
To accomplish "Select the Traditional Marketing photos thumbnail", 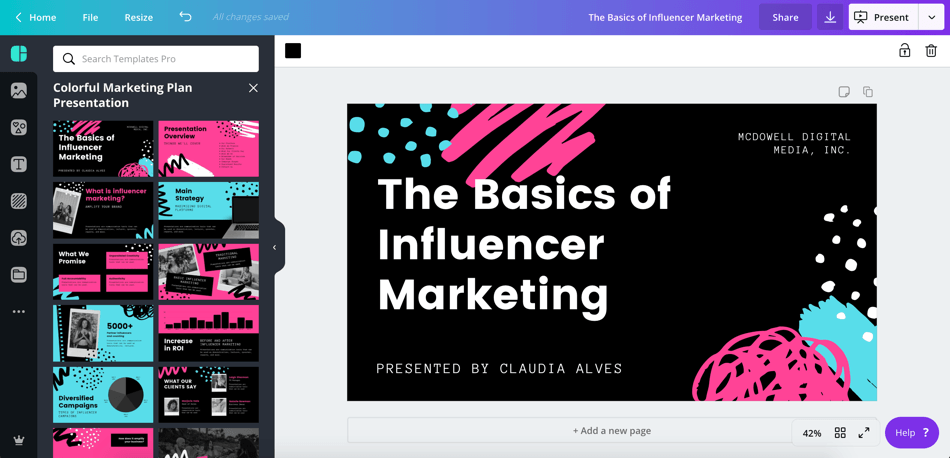I will (x=208, y=272).
